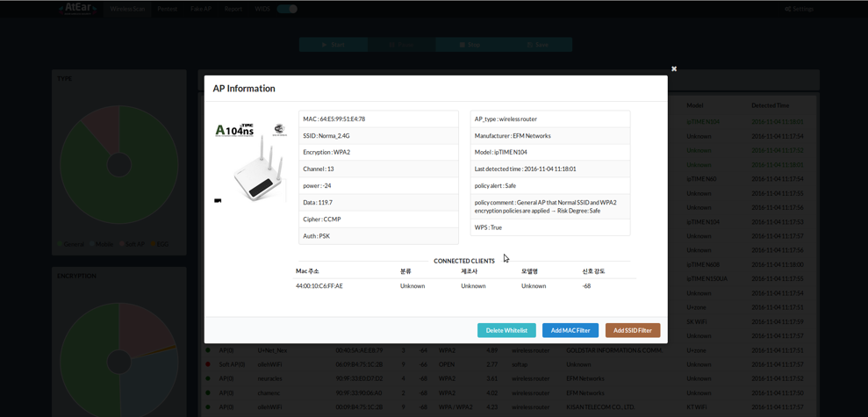Switch to the Fake AP tab

coord(200,10)
